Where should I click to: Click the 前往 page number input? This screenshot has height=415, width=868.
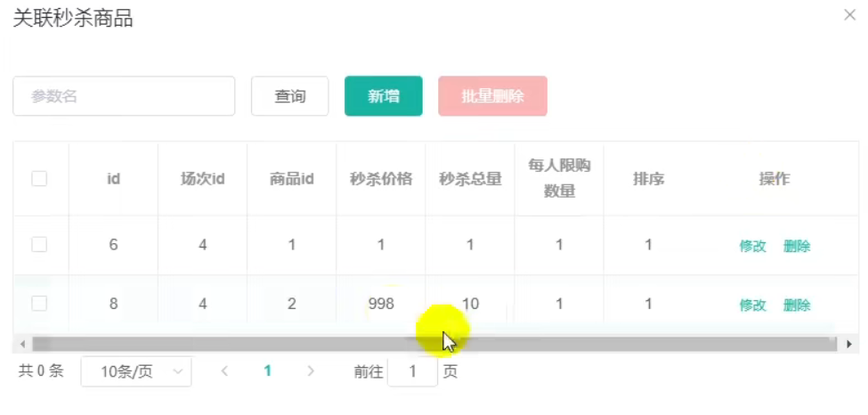click(x=412, y=371)
